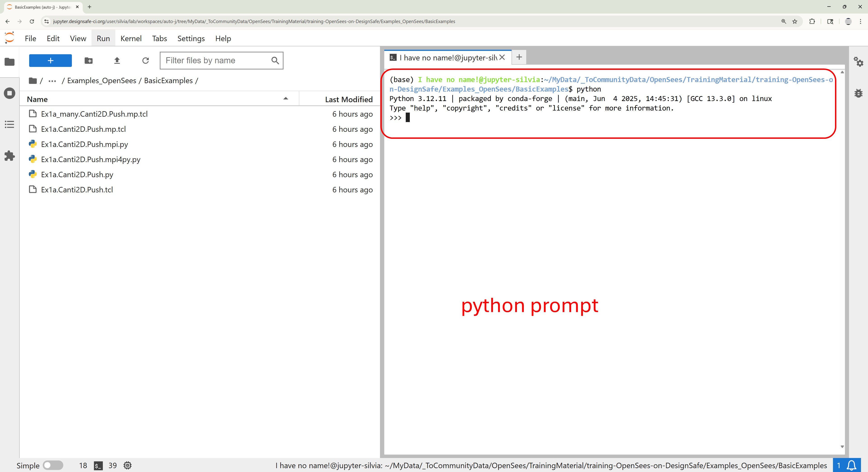Click the New Folder icon
Image resolution: width=868 pixels, height=472 pixels.
(x=88, y=61)
